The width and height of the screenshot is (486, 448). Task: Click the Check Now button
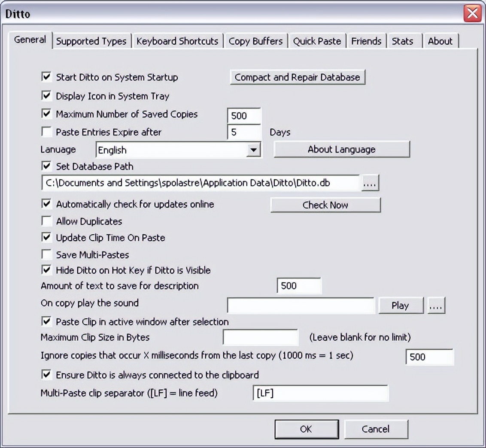pyautogui.click(x=325, y=205)
